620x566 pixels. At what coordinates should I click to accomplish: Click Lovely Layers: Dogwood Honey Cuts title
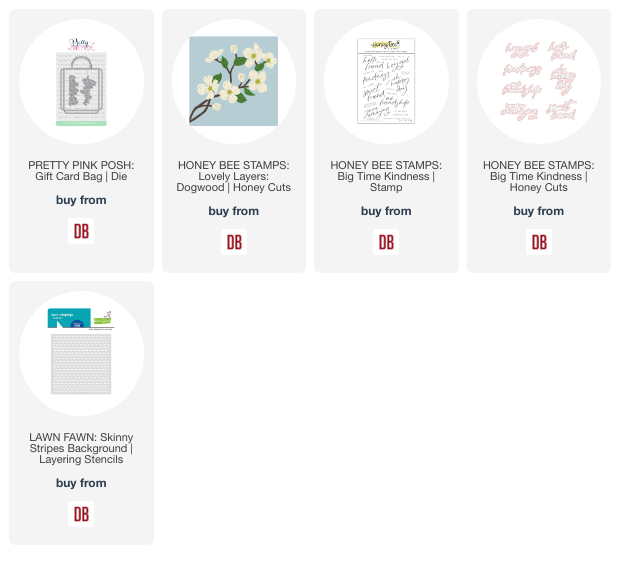[234, 176]
